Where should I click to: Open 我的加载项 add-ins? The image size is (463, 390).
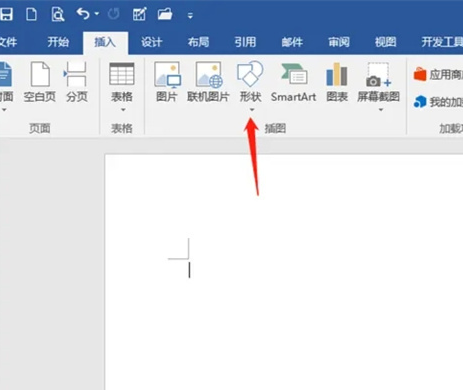pyautogui.click(x=438, y=102)
